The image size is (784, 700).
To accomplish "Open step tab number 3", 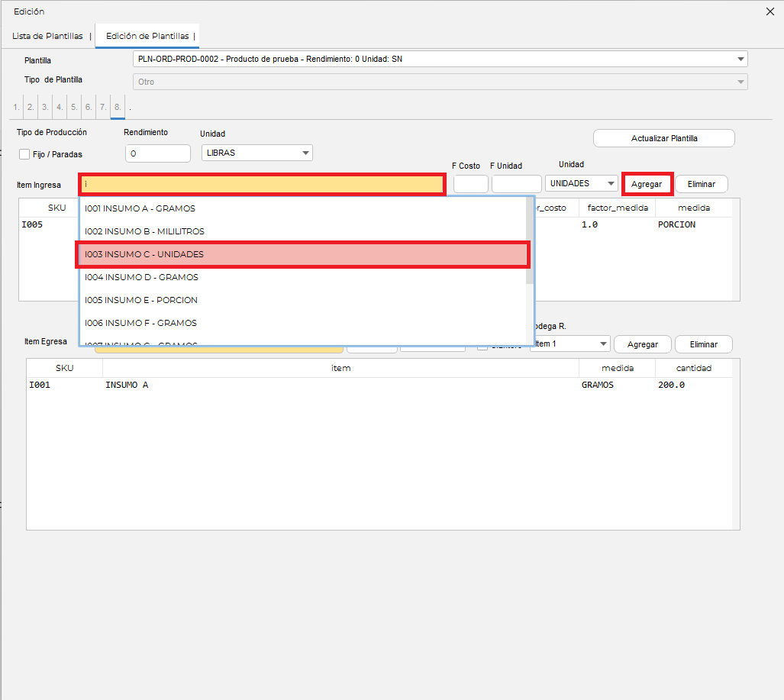I will 45,107.
